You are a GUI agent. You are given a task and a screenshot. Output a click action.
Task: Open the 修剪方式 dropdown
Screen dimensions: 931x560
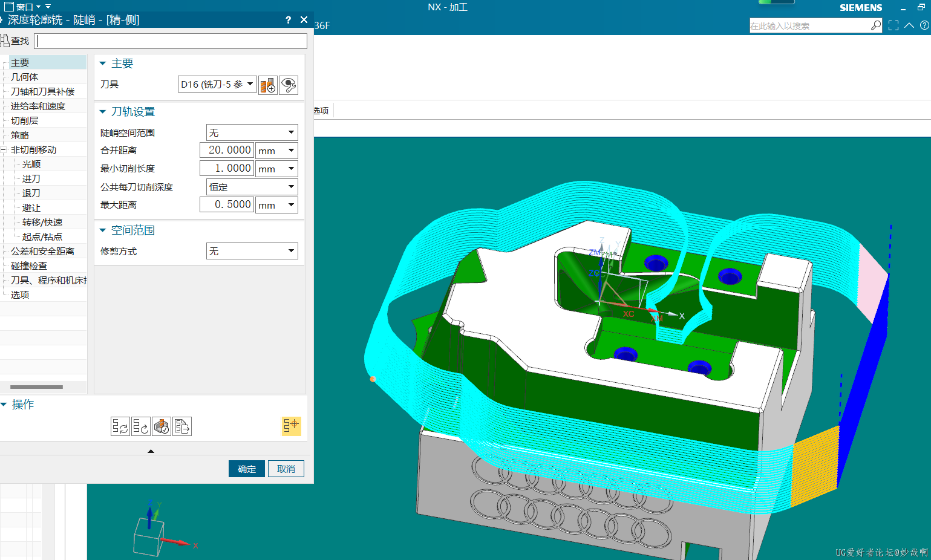pyautogui.click(x=291, y=251)
